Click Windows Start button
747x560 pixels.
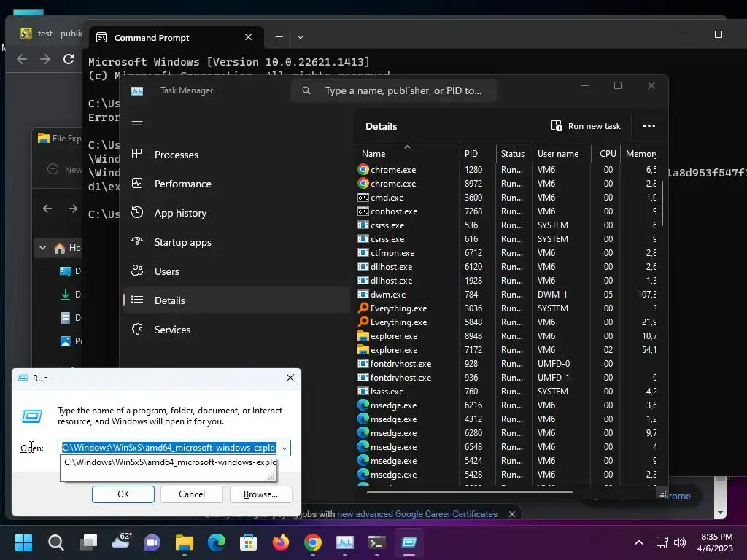(x=23, y=542)
